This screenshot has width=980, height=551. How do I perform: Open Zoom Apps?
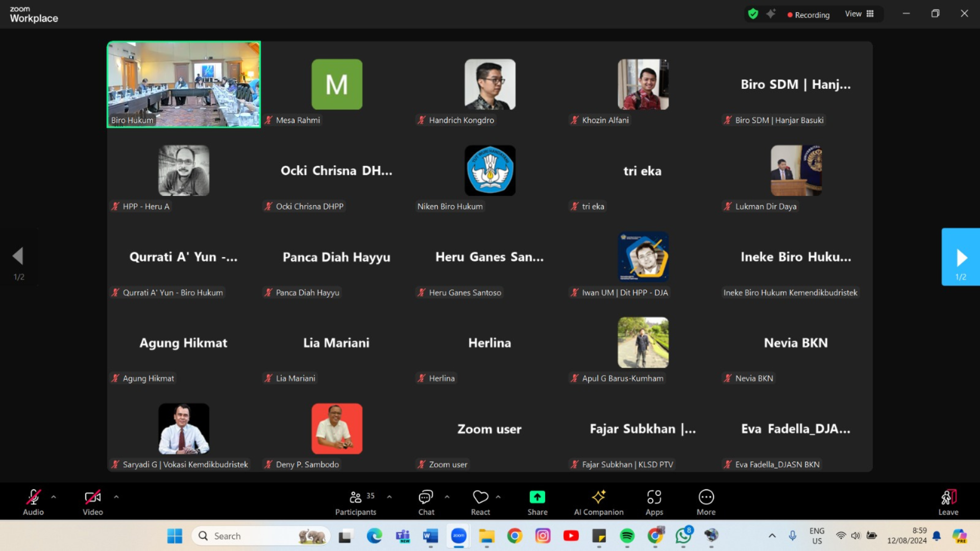pyautogui.click(x=654, y=502)
